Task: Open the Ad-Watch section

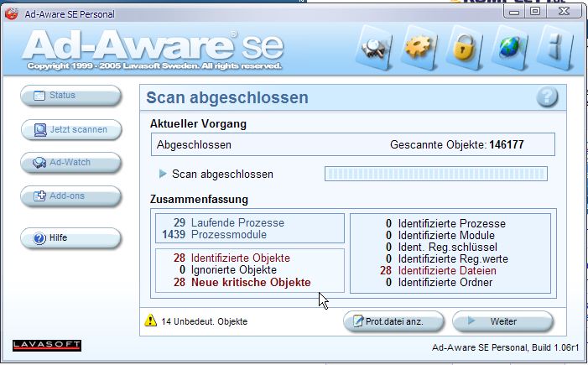Action: click(x=70, y=163)
